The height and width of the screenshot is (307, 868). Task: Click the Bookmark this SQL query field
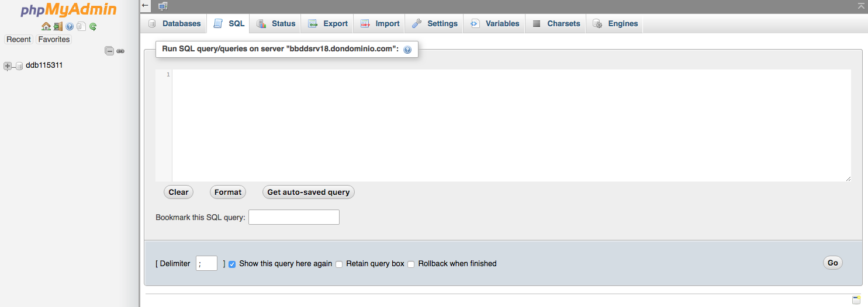(294, 217)
